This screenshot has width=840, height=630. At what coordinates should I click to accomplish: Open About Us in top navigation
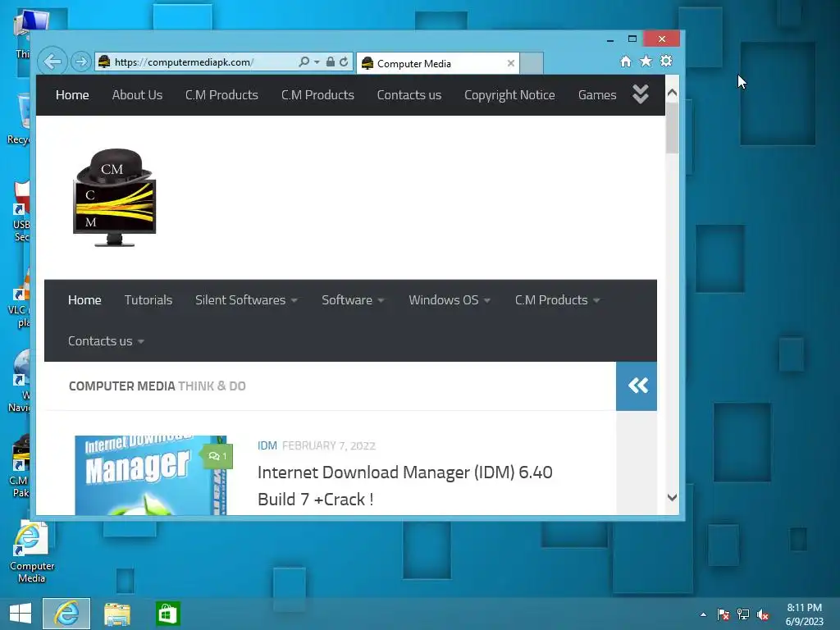tap(137, 95)
